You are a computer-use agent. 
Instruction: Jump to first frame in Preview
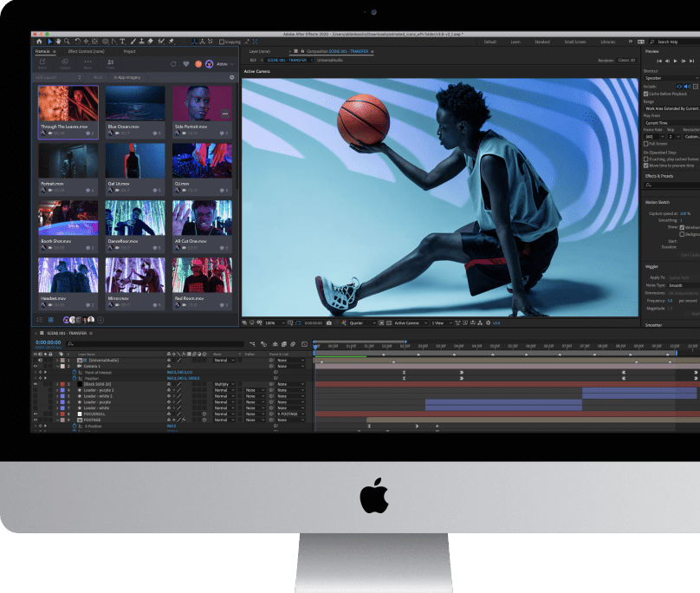click(x=659, y=61)
